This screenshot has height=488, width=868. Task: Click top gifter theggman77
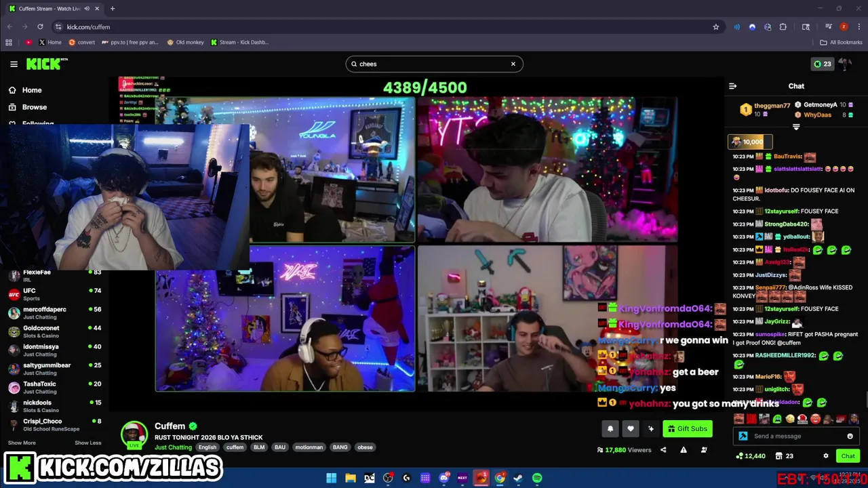(x=772, y=106)
